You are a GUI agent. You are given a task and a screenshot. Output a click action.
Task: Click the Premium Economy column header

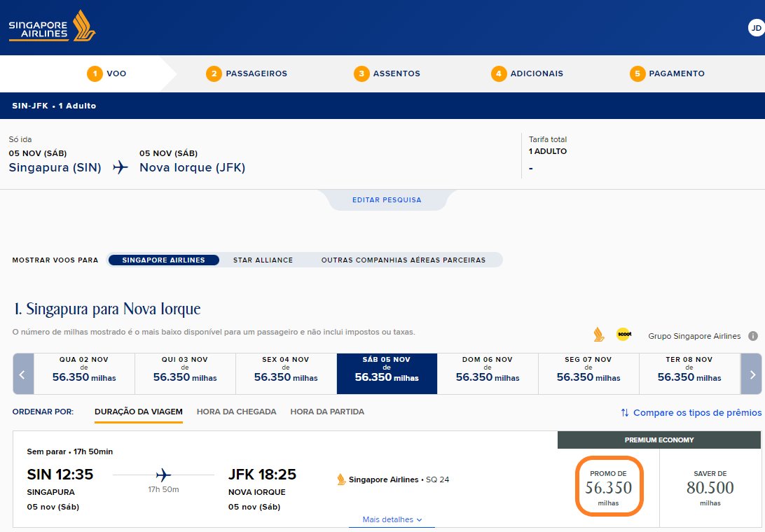(659, 440)
